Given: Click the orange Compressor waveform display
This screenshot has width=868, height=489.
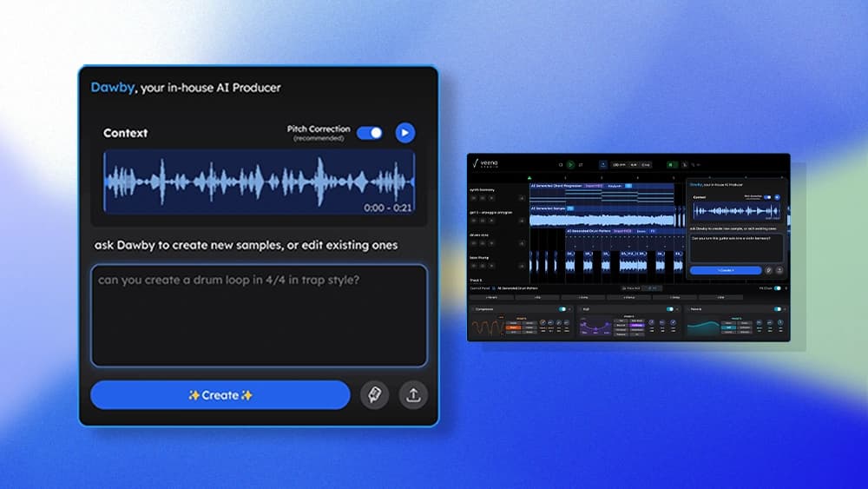Looking at the screenshot, I should click(488, 327).
